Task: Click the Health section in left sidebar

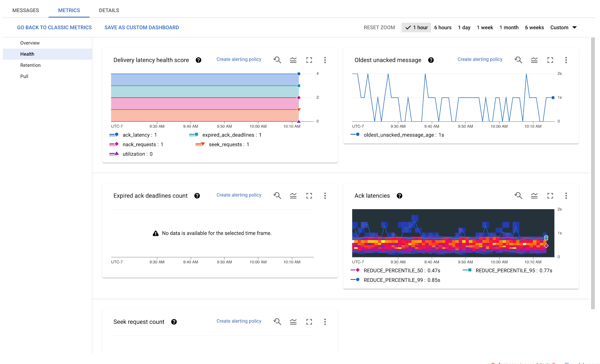Action: pyautogui.click(x=26, y=54)
